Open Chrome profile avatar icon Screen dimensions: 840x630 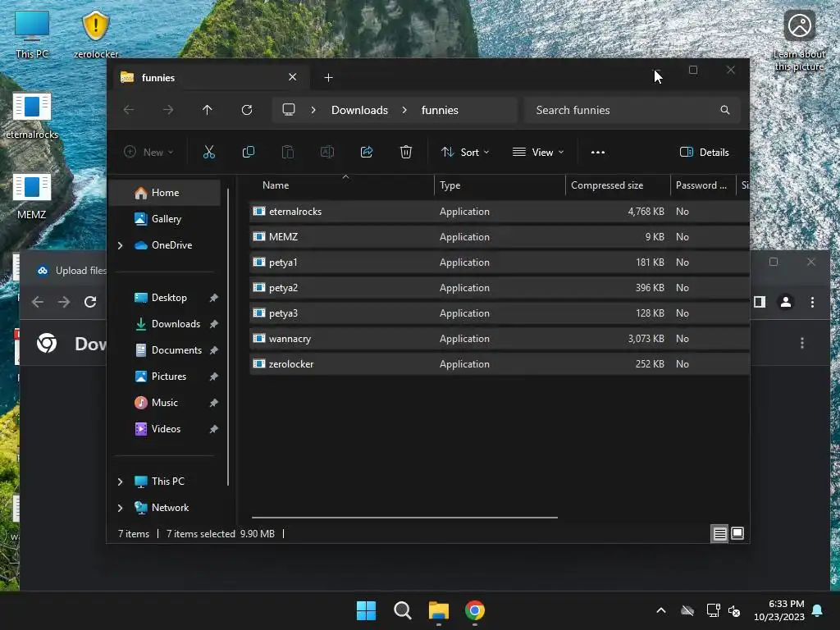coord(786,302)
